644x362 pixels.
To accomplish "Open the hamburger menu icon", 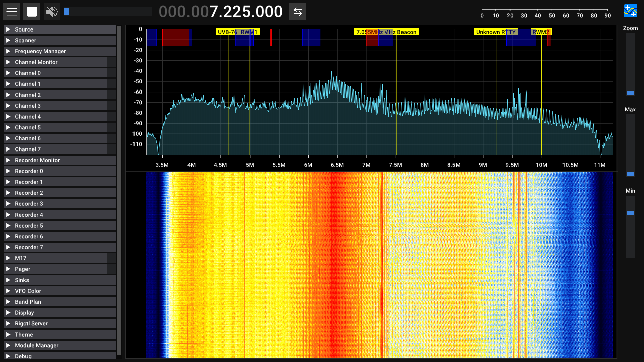I will click(x=12, y=12).
